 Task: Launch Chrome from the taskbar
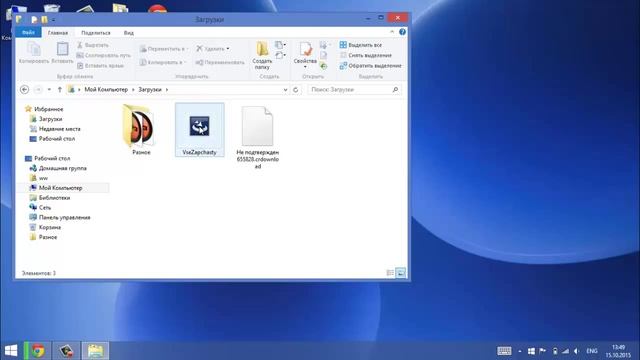point(38,351)
